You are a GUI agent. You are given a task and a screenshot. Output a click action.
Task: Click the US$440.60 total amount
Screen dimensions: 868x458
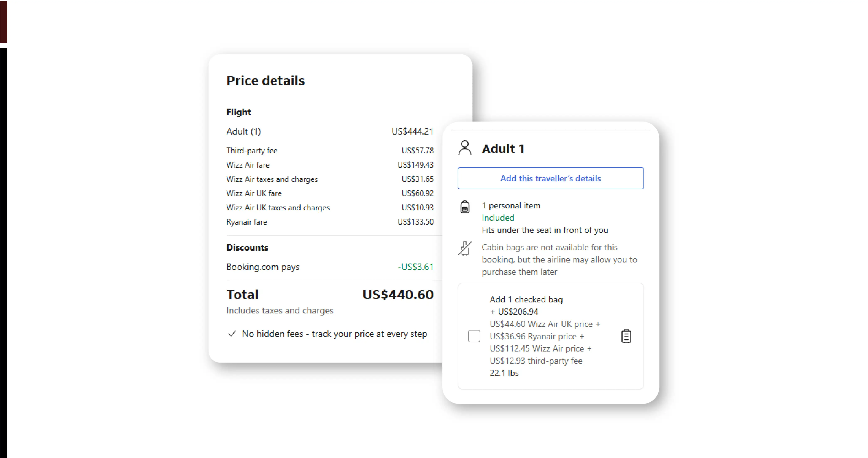(x=398, y=295)
